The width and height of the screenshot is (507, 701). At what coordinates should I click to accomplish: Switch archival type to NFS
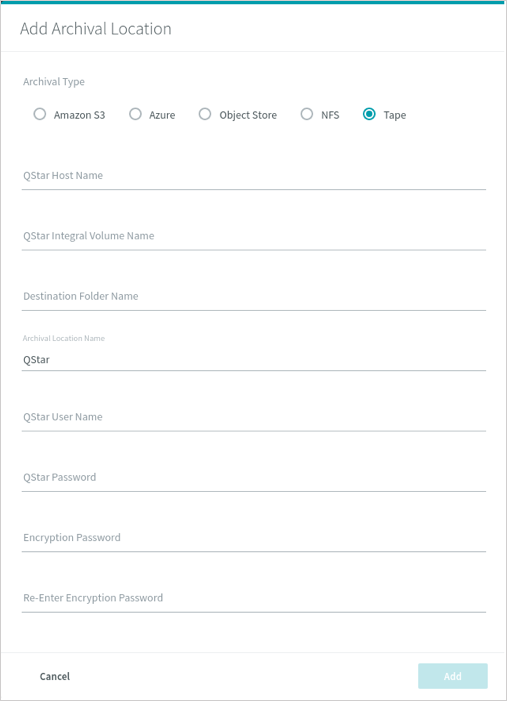tap(307, 114)
